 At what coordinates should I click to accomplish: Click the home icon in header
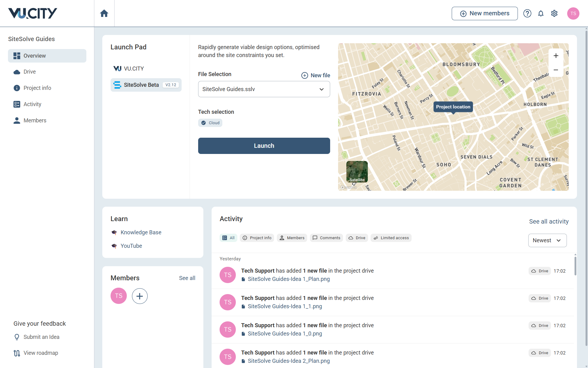104,13
